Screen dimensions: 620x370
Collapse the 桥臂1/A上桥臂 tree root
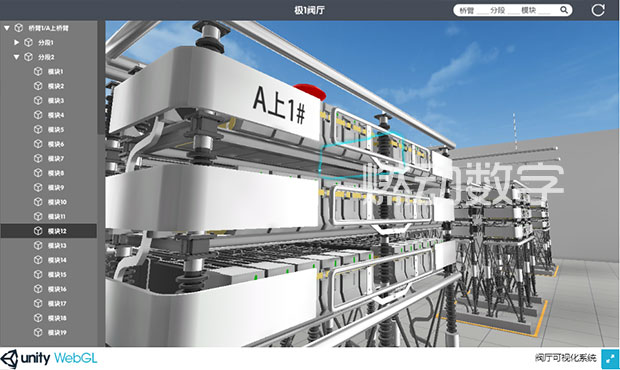(7, 28)
